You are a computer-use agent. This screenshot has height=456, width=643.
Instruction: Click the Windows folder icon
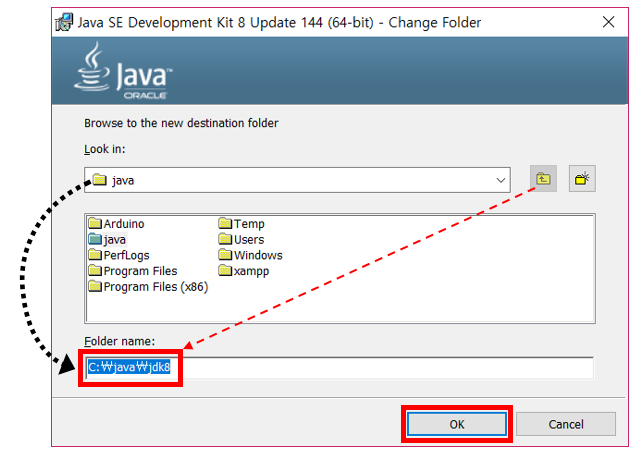coord(225,255)
